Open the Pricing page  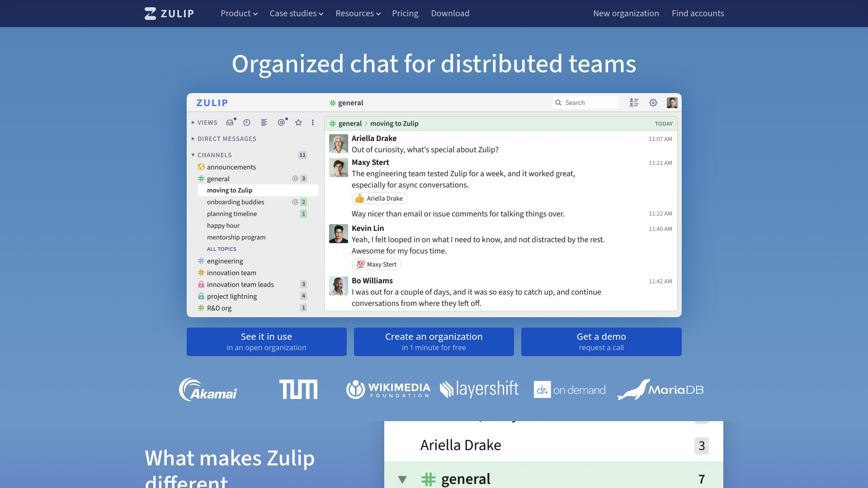405,14
